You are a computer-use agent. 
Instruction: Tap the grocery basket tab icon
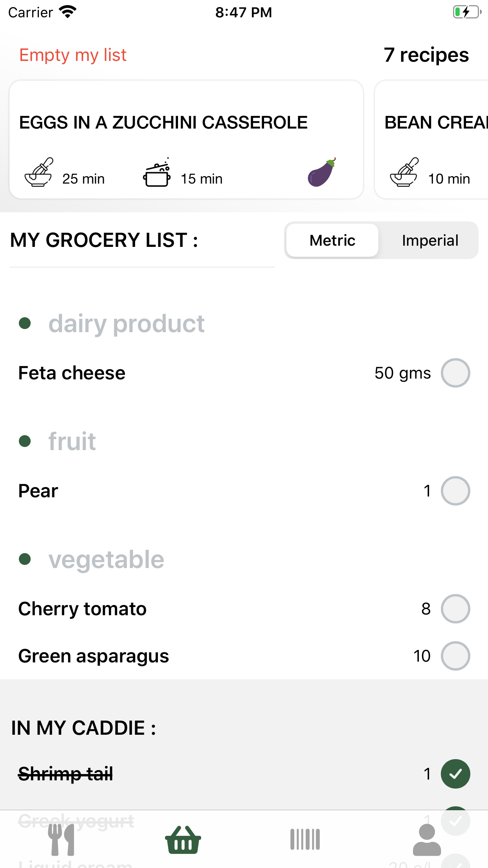click(x=183, y=840)
